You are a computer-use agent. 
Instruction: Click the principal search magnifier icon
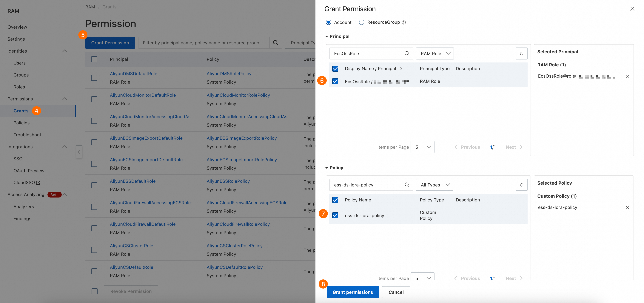pyautogui.click(x=407, y=53)
